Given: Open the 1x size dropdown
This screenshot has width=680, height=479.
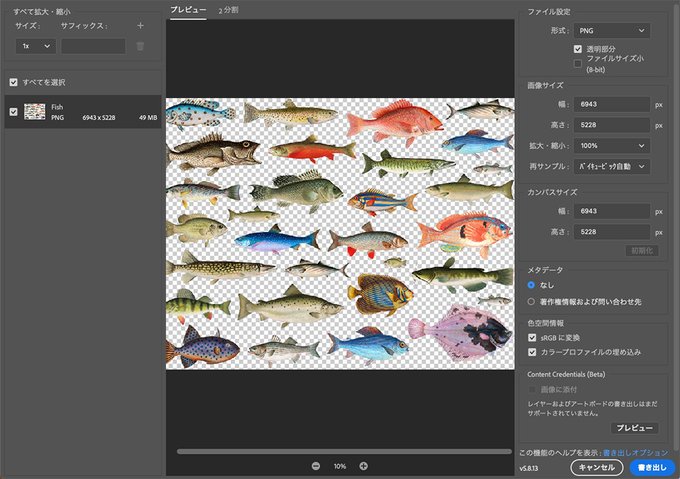Looking at the screenshot, I should pyautogui.click(x=36, y=46).
